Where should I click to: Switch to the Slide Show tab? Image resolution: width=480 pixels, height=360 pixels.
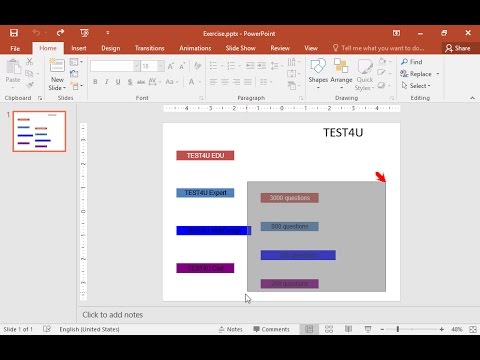coord(240,48)
